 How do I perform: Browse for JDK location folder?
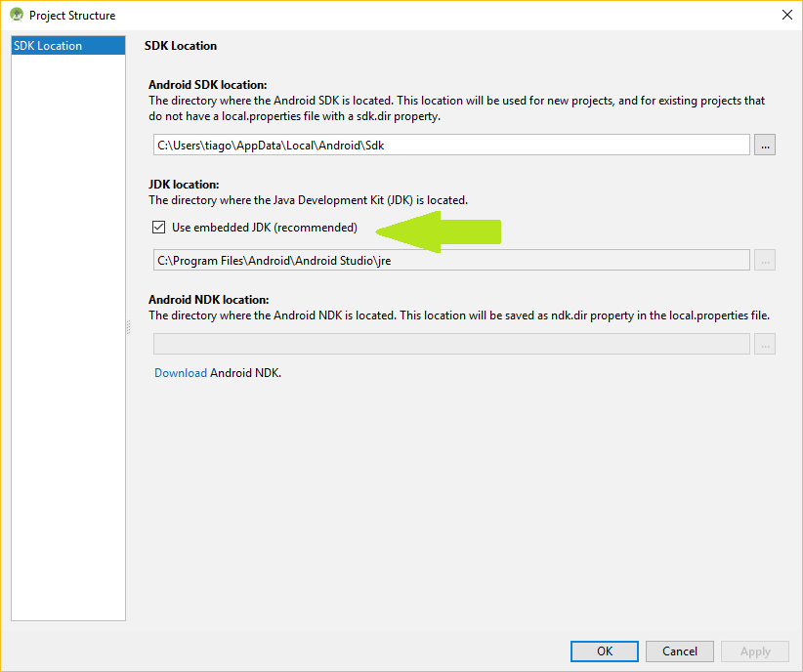pos(765,260)
